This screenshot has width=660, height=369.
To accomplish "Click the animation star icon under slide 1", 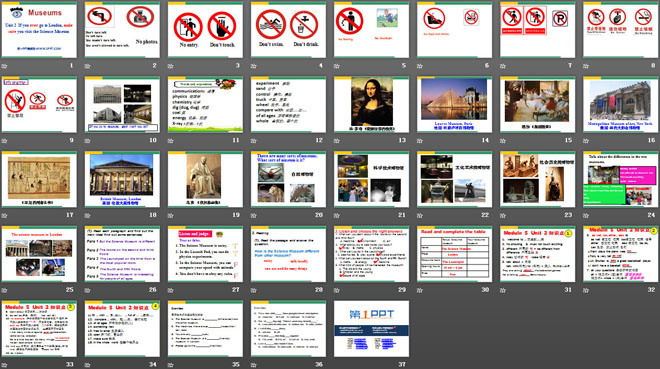I will pyautogui.click(x=5, y=66).
